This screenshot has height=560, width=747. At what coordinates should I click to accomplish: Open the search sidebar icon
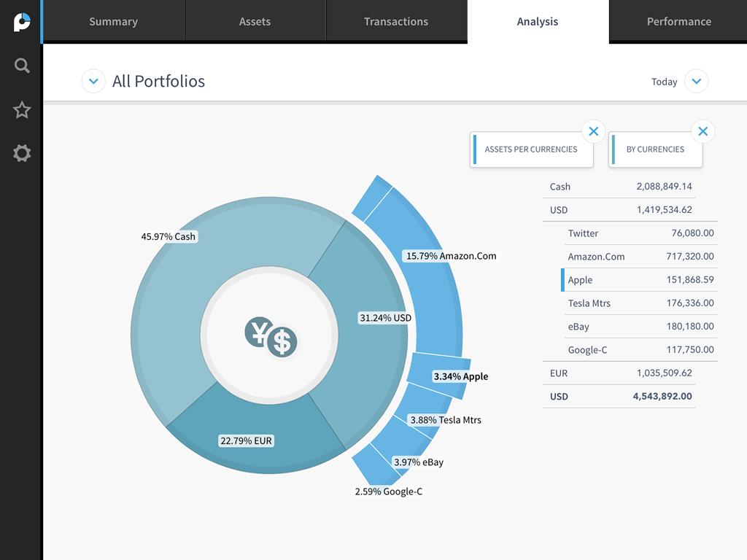click(x=22, y=66)
